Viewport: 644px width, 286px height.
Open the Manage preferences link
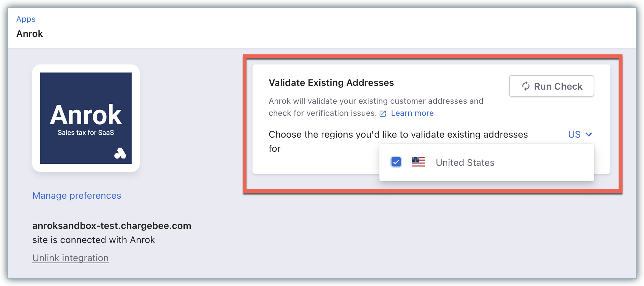click(77, 195)
